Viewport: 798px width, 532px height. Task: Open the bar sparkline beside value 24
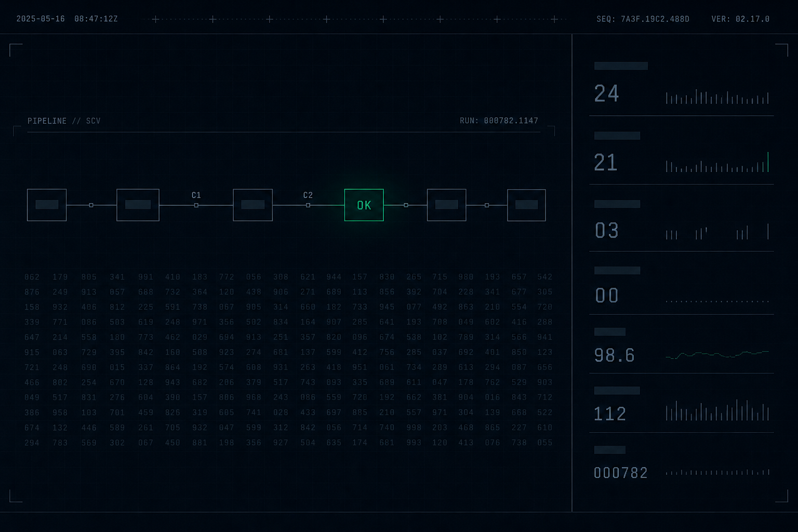[x=717, y=97]
